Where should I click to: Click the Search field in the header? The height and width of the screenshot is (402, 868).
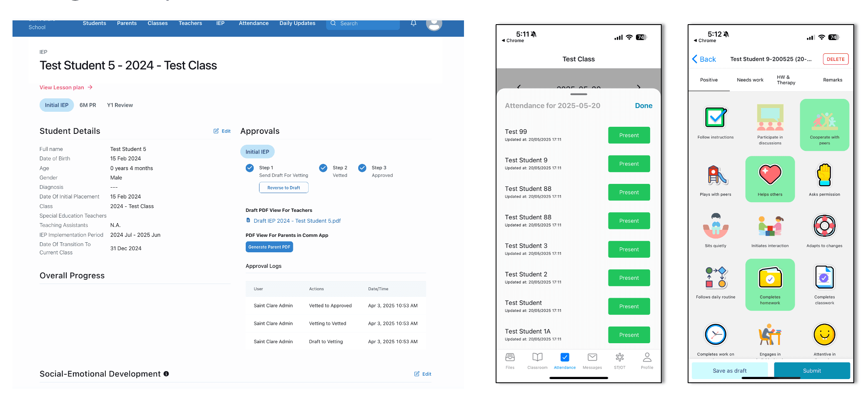click(x=363, y=24)
